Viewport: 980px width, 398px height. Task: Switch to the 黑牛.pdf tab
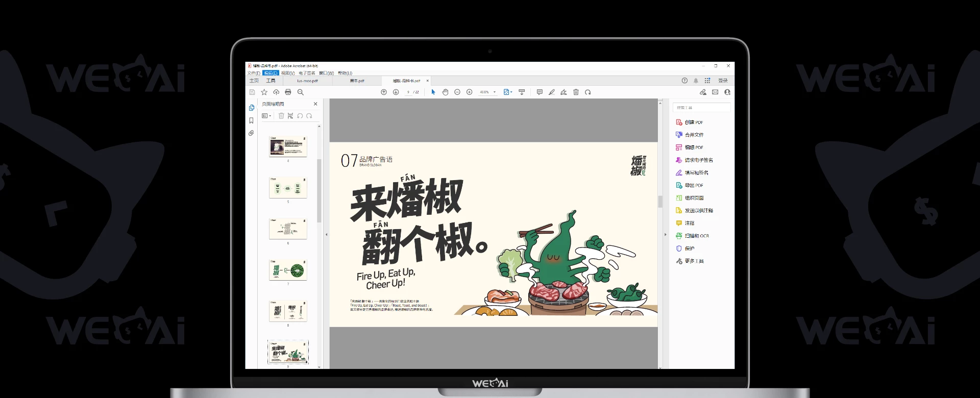pos(357,81)
